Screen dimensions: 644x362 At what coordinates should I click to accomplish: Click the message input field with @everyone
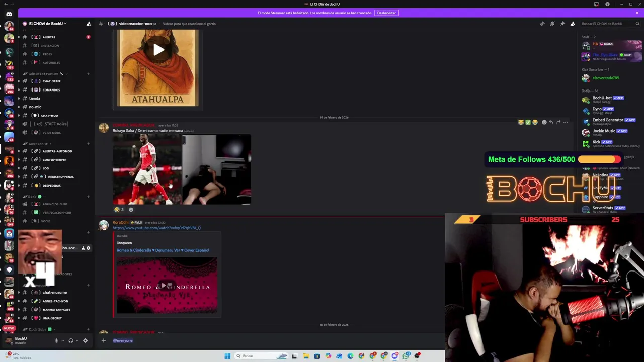coord(276,340)
